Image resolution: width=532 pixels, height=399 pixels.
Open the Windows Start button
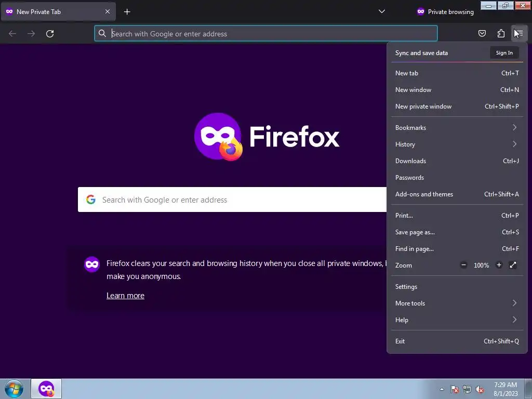tap(14, 389)
